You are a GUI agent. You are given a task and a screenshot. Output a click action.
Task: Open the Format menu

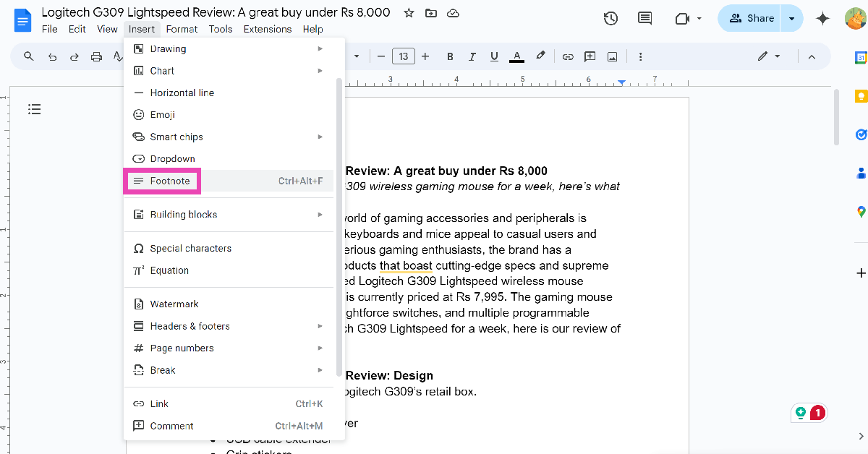coord(182,29)
